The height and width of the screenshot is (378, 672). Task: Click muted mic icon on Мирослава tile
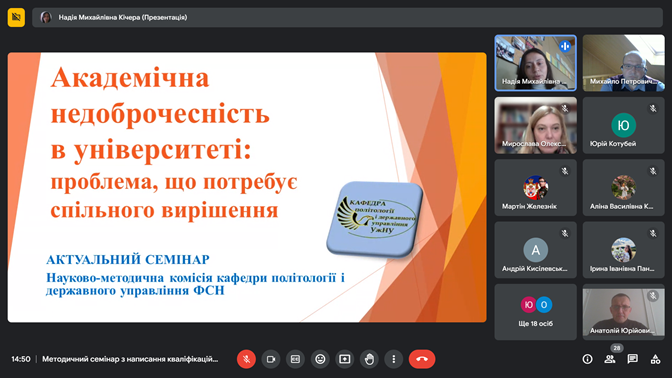(x=565, y=108)
